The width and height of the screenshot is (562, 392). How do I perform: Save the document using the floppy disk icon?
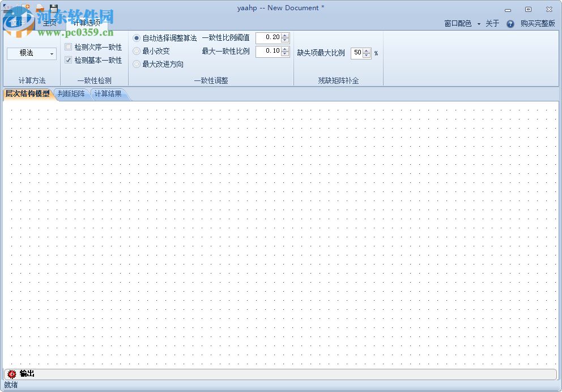54,7
